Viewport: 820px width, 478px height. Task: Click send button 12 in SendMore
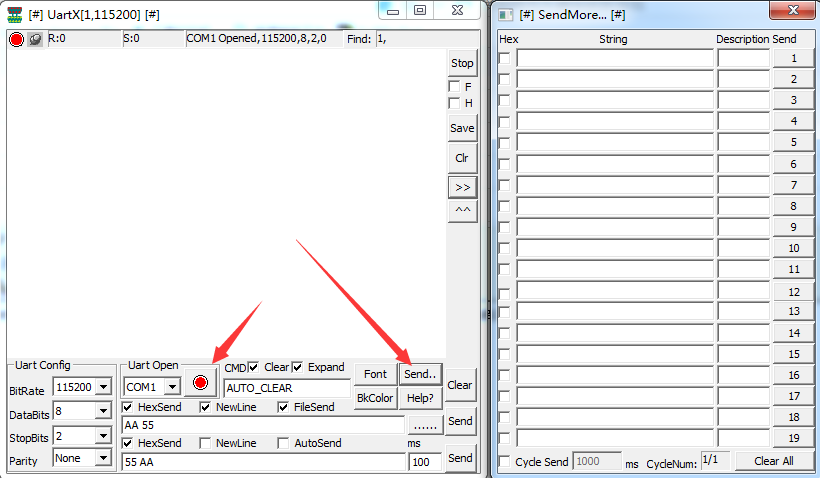coord(793,291)
